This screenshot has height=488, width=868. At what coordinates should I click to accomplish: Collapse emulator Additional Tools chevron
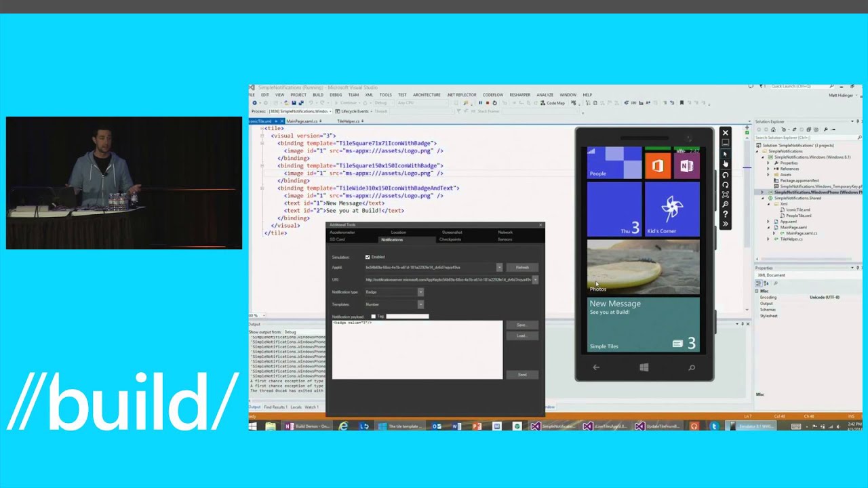[x=725, y=224]
